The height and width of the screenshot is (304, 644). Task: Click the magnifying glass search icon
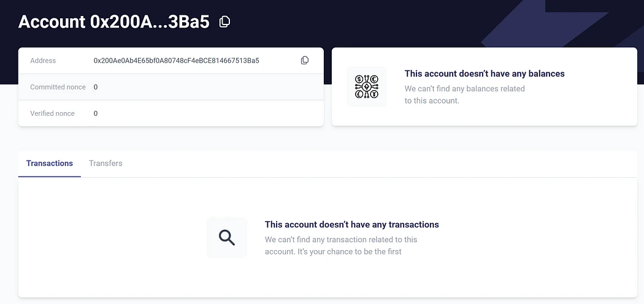227,238
